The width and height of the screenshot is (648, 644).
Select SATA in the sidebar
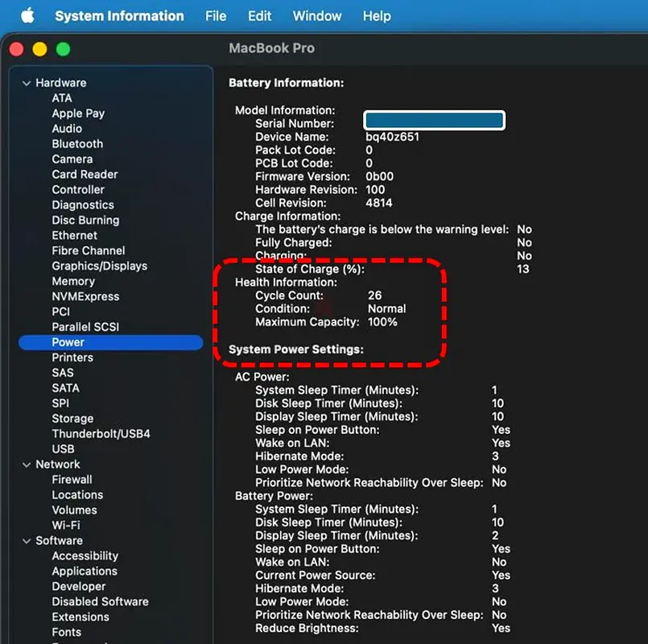tap(65, 389)
